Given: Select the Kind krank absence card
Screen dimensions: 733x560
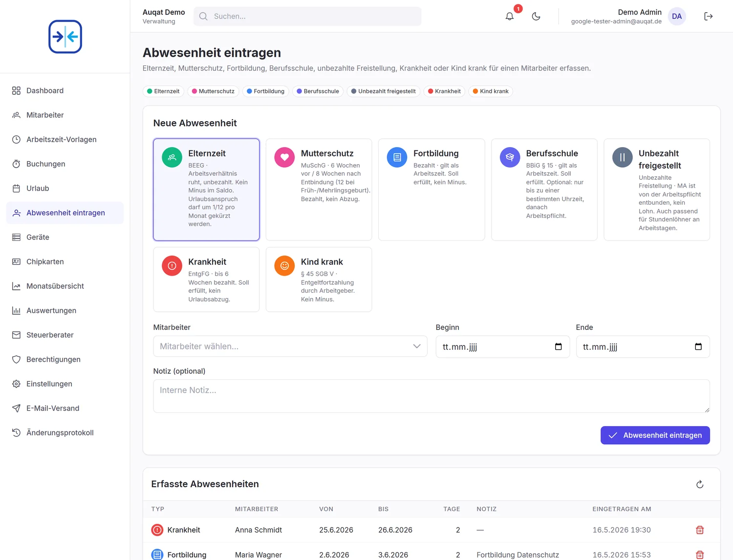Looking at the screenshot, I should pos(319,280).
